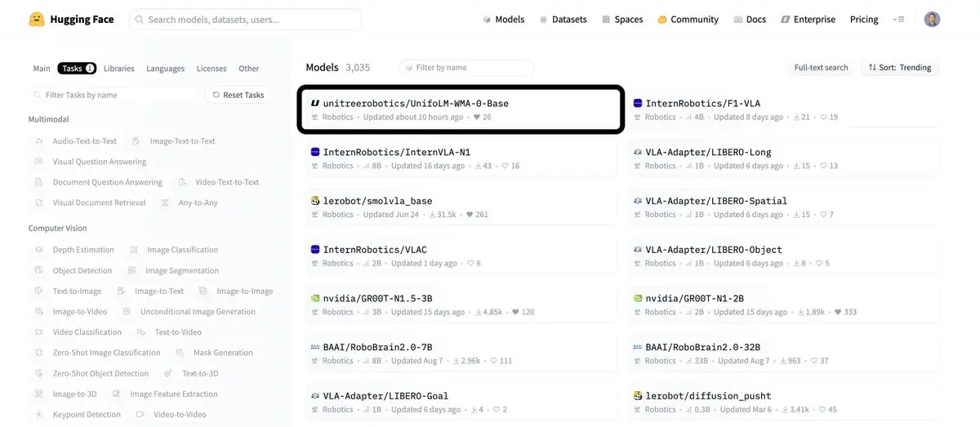This screenshot has width=980, height=427.
Task: Click the Text-to-Video task icon
Action: [141, 331]
